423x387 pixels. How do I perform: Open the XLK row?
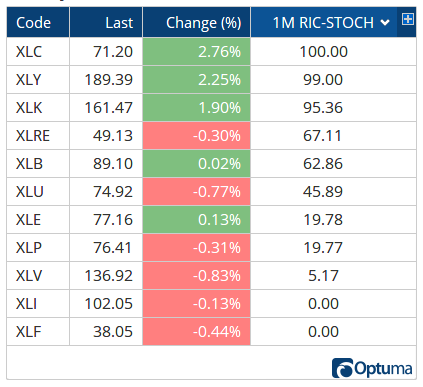pyautogui.click(x=211, y=108)
